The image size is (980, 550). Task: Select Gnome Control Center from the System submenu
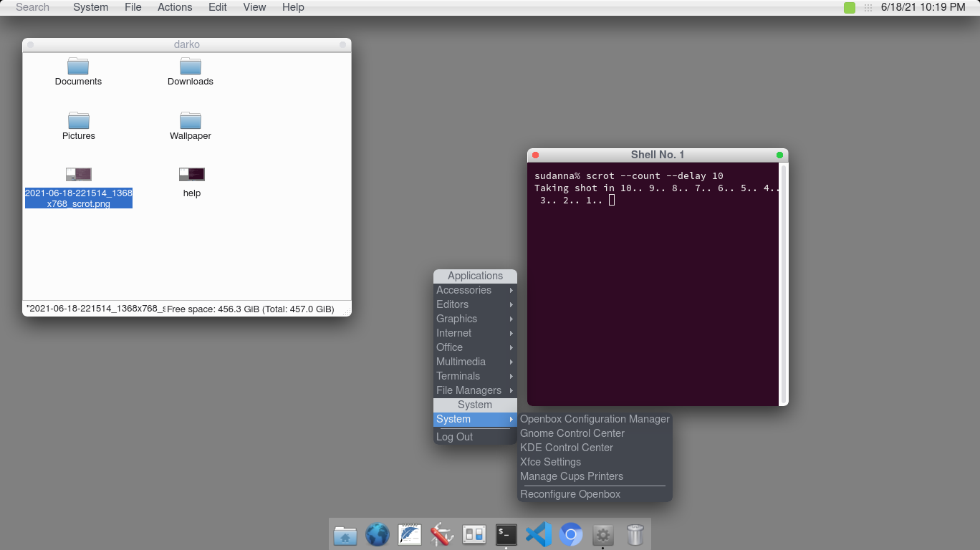[572, 433]
